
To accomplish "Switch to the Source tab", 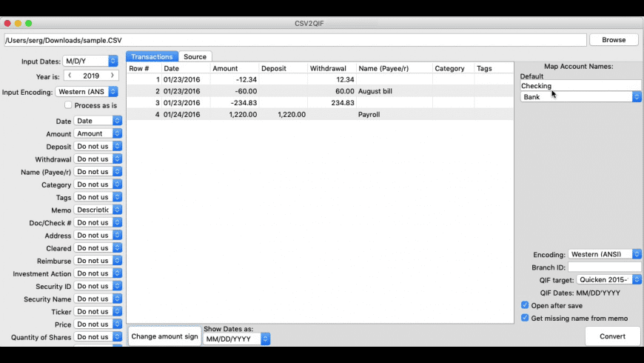I will click(195, 57).
